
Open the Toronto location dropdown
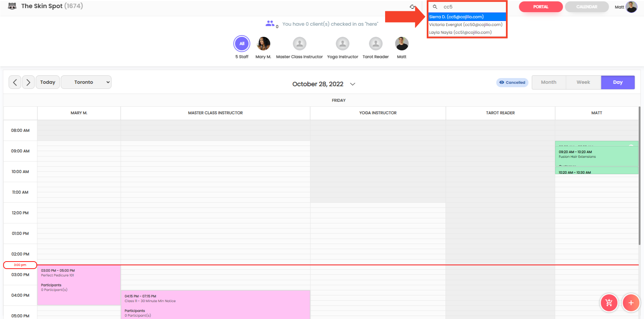click(86, 82)
